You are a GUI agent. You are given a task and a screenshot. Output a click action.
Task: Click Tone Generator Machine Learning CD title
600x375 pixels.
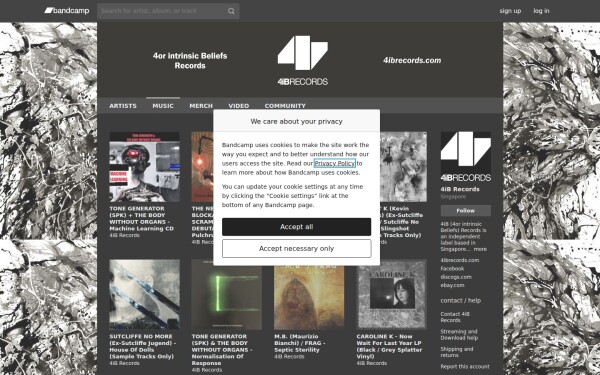coord(142,218)
